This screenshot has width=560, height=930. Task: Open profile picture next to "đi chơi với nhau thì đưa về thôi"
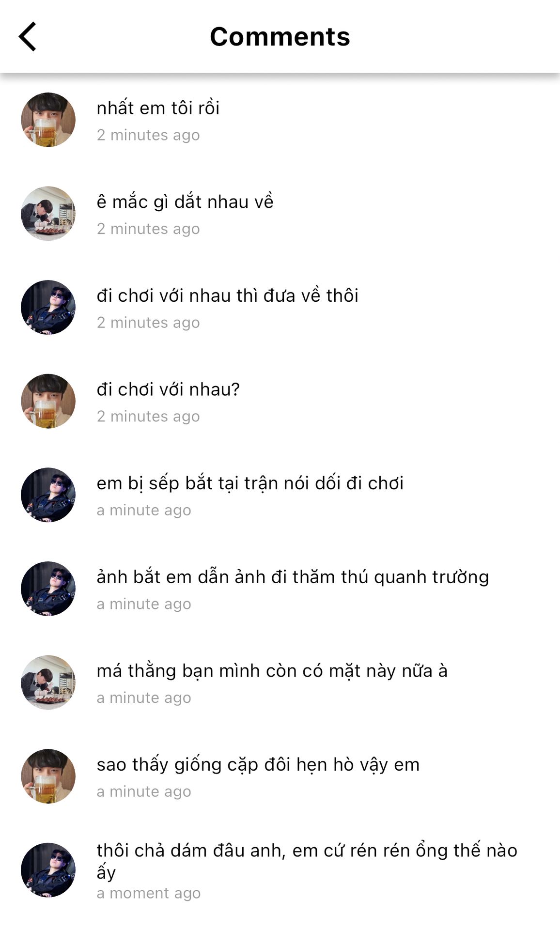tap(48, 307)
